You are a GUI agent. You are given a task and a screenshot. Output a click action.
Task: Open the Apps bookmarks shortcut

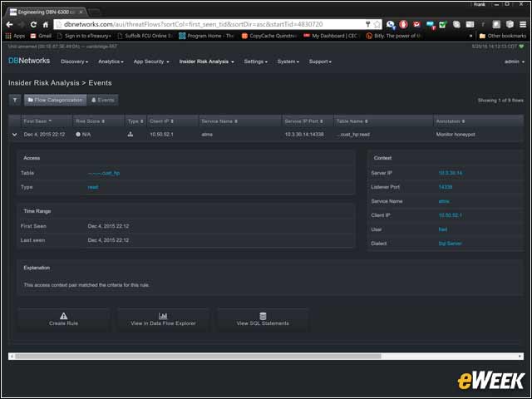pyautogui.click(x=15, y=36)
